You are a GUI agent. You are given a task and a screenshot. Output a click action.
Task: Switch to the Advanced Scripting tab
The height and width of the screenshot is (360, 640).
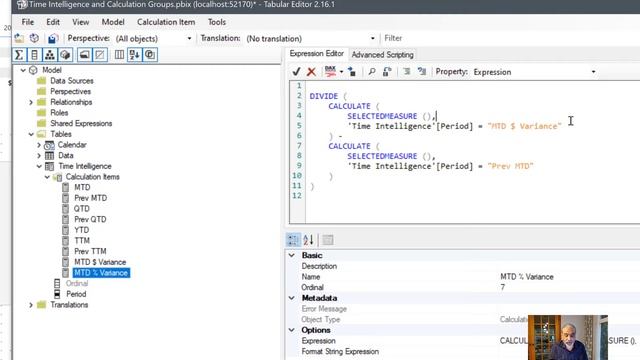coord(382,55)
